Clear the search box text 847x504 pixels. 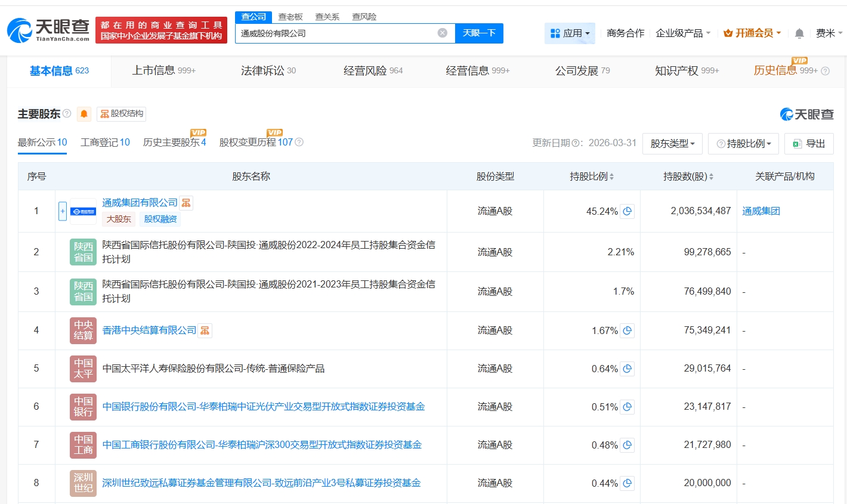(443, 33)
